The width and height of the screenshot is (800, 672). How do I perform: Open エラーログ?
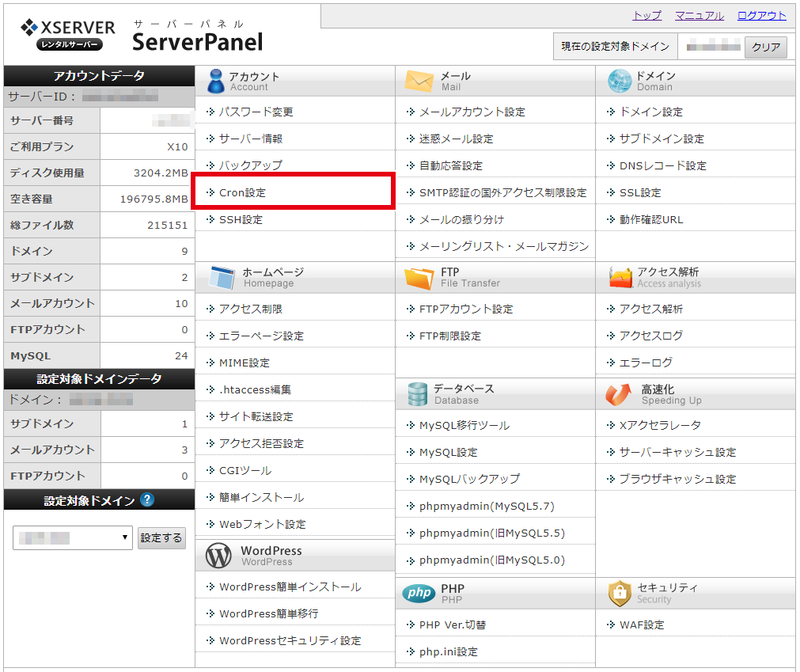click(x=646, y=363)
